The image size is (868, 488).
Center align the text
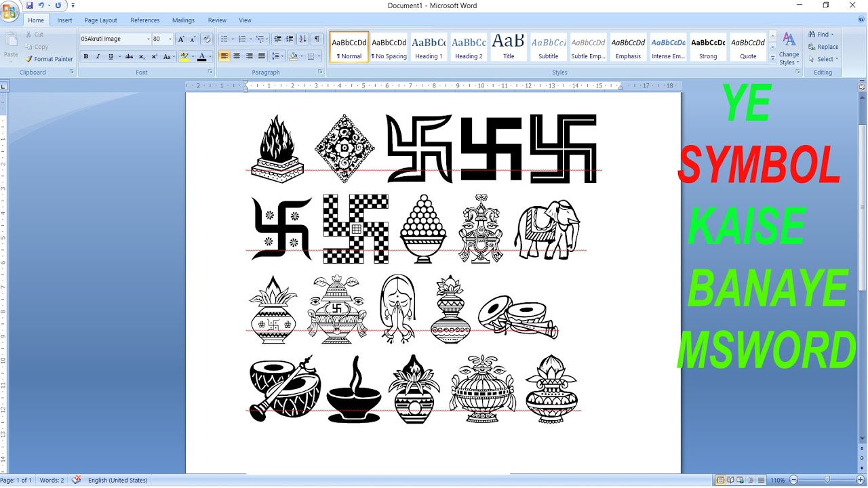(x=237, y=56)
